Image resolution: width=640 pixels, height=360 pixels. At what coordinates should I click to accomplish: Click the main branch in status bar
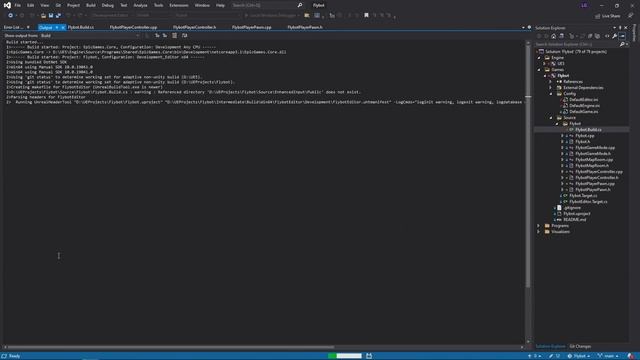pos(608,356)
